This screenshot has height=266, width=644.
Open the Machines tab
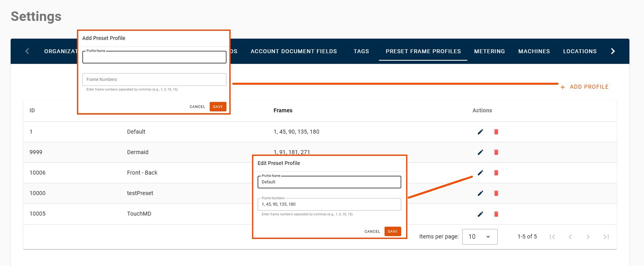(534, 51)
